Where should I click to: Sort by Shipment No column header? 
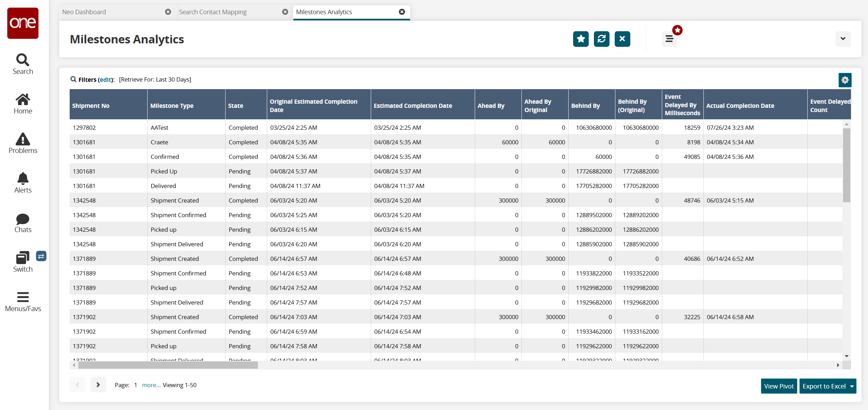[x=108, y=105]
